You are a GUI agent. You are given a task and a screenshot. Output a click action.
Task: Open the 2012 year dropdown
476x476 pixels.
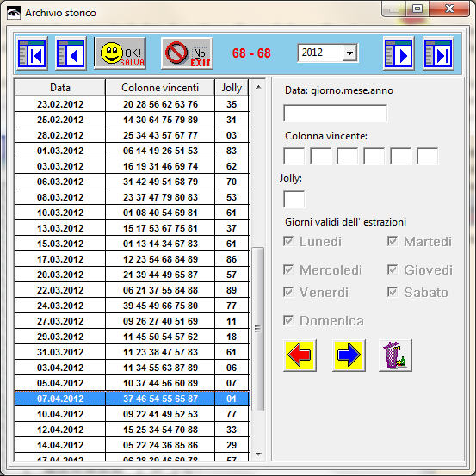[x=349, y=53]
